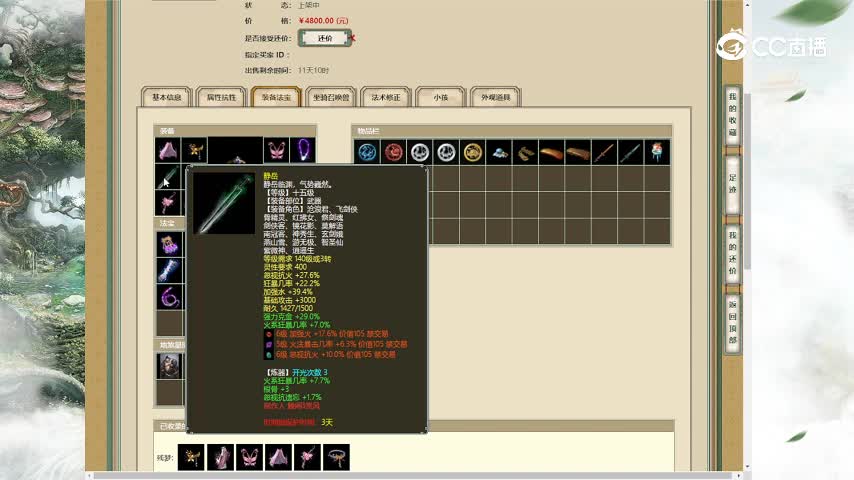The image size is (854, 480).
Task: Open the 基本信息 tab
Action: pos(167,97)
